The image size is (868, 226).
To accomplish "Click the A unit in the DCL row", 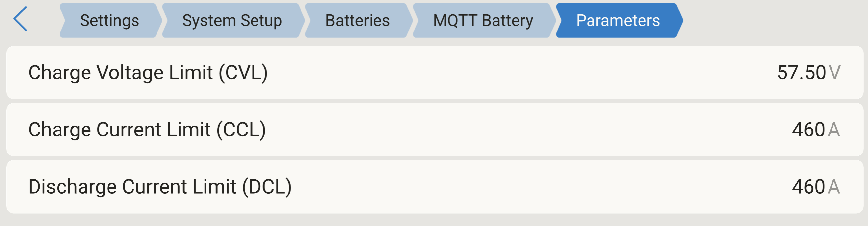I will point(834,187).
